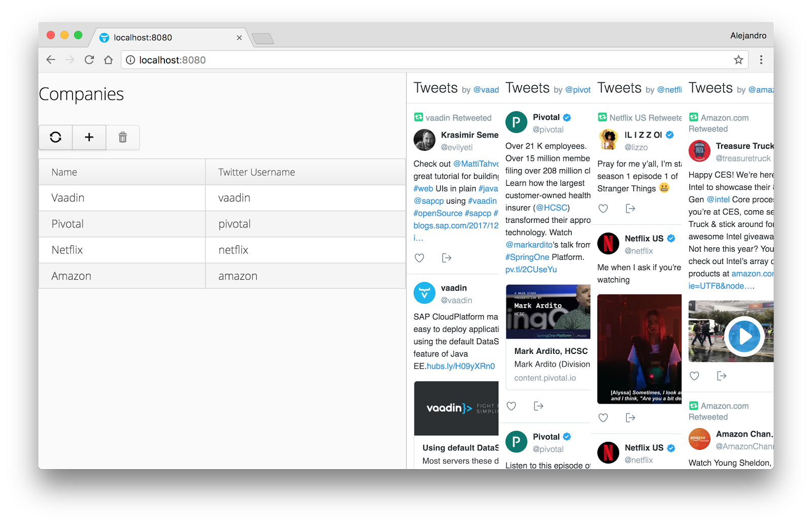The image size is (812, 524).
Task: Like the Treasure Truck tweet
Action: coord(694,376)
